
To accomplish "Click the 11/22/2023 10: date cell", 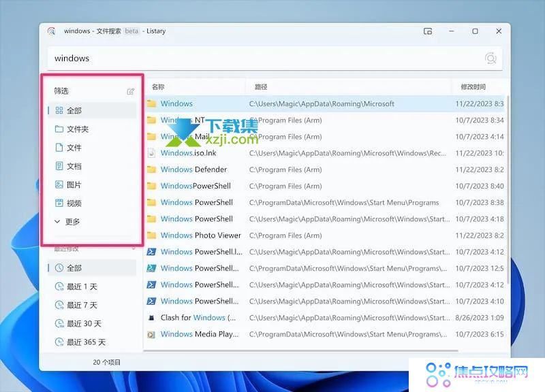I will (480, 153).
